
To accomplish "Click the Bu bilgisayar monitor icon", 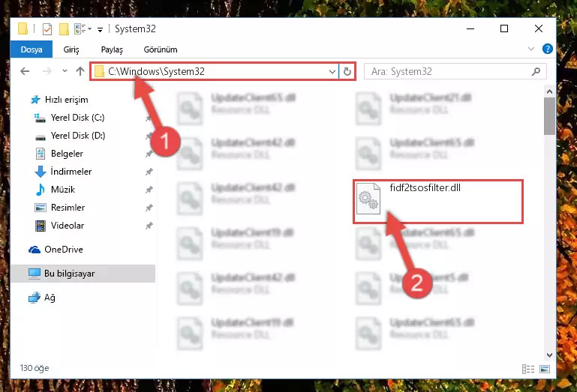I will pos(35,274).
